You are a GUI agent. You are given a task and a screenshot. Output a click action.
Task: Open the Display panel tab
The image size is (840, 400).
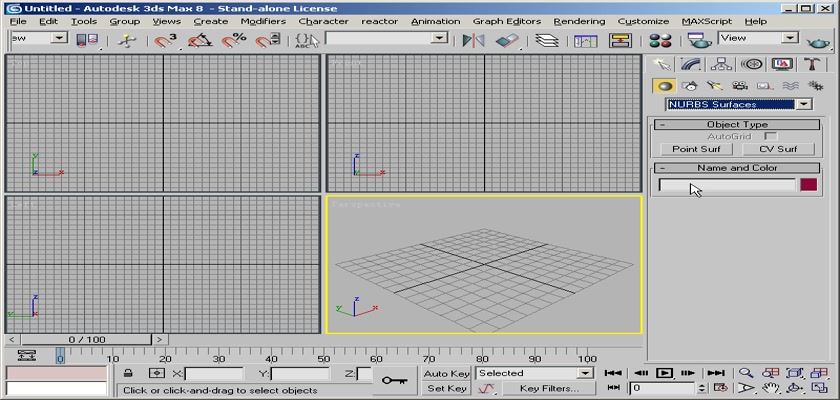click(782, 64)
